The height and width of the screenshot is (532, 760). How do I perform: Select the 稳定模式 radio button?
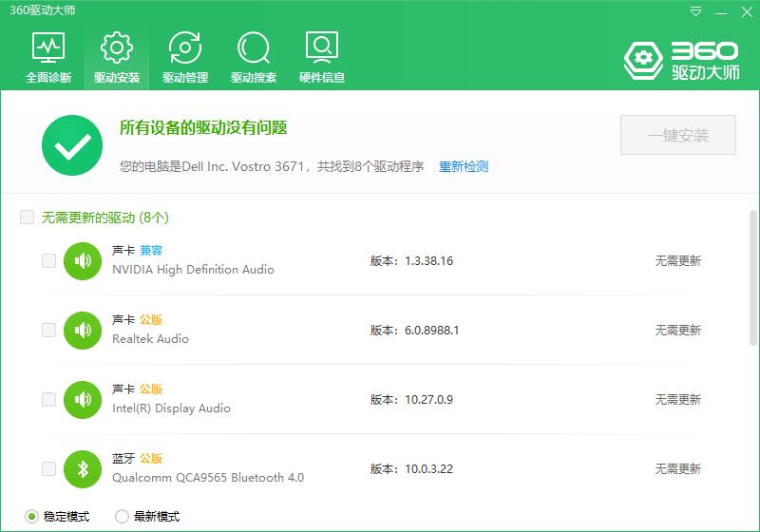[31, 517]
